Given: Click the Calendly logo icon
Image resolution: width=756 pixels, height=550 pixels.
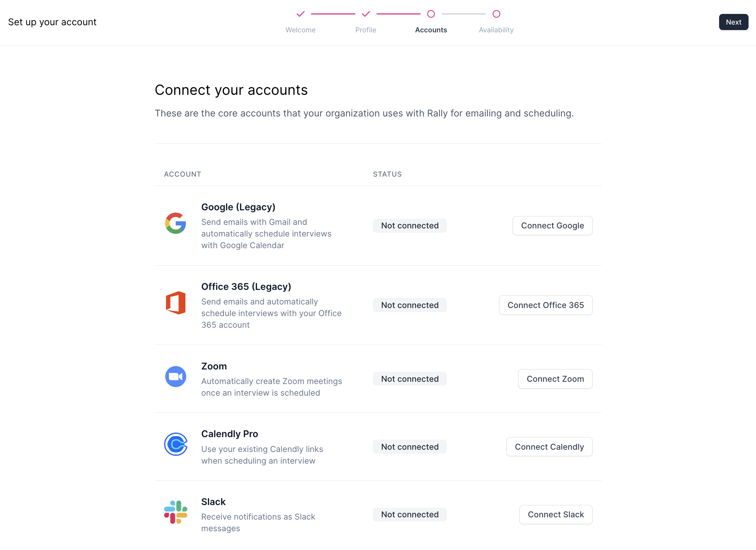Looking at the screenshot, I should [x=175, y=444].
